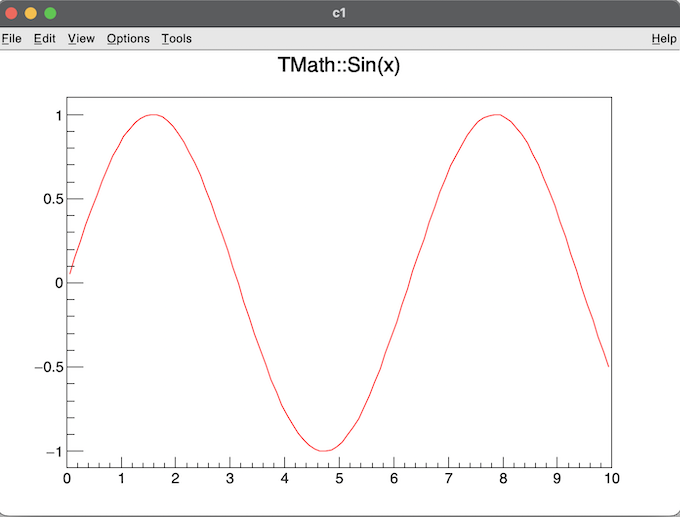The height and width of the screenshot is (517, 680).
Task: Click the sine curve's first peak near x=1.6
Action: (x=154, y=115)
